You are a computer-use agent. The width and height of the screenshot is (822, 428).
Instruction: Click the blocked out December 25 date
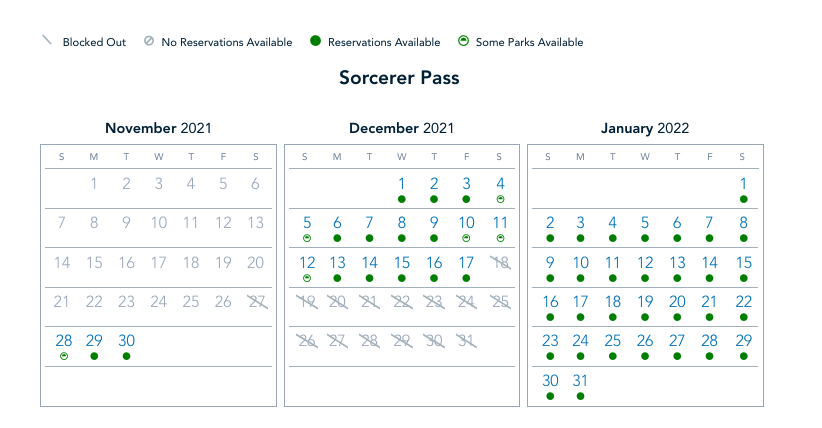pos(499,302)
